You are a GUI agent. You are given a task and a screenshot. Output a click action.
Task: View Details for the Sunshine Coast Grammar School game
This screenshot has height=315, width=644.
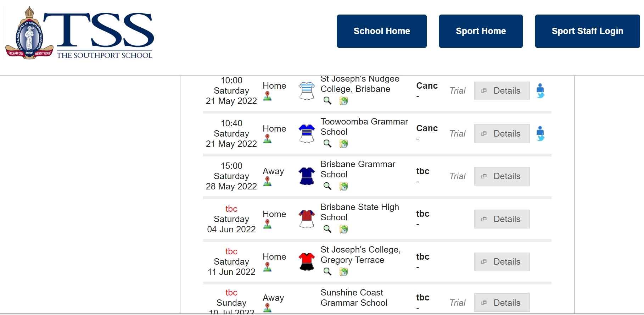pos(502,303)
